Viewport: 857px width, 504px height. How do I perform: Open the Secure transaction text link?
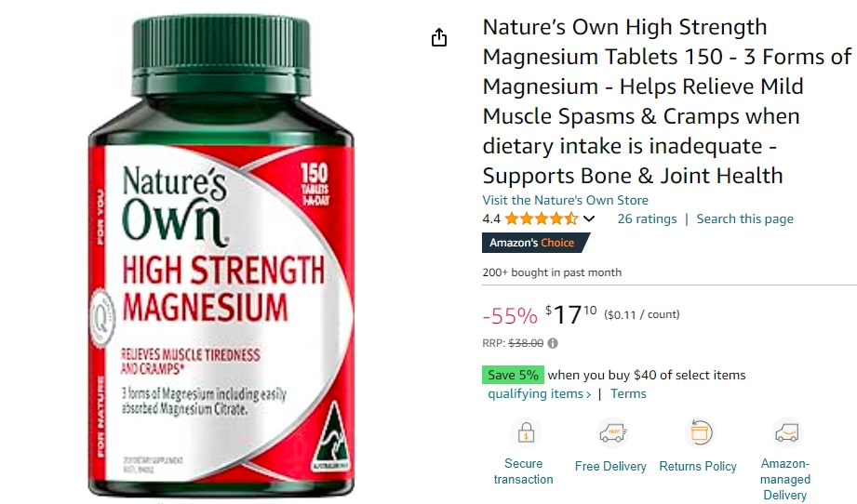523,471
